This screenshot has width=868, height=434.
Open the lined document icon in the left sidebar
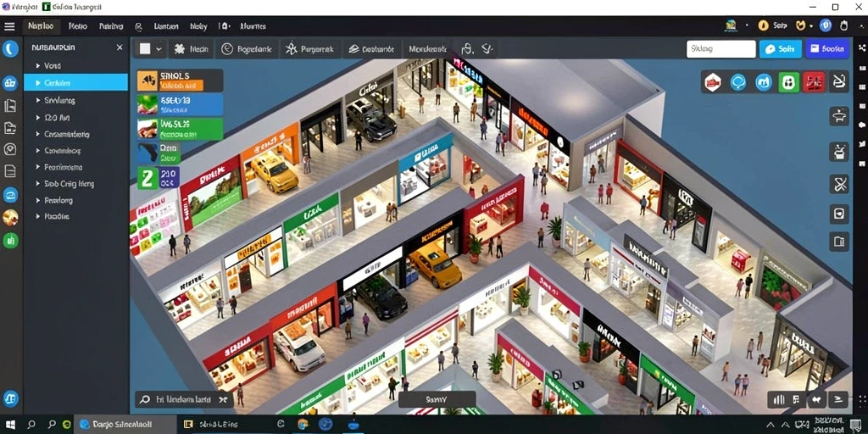(x=10, y=171)
